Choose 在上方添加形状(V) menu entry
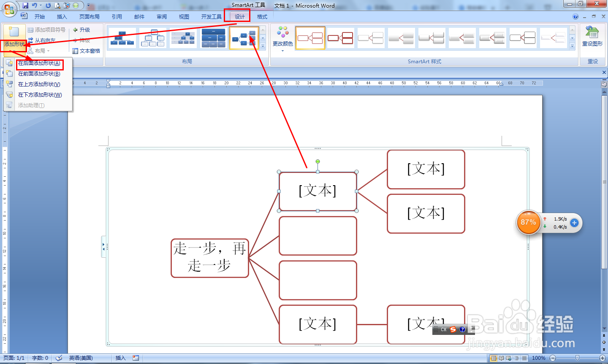 [38, 84]
